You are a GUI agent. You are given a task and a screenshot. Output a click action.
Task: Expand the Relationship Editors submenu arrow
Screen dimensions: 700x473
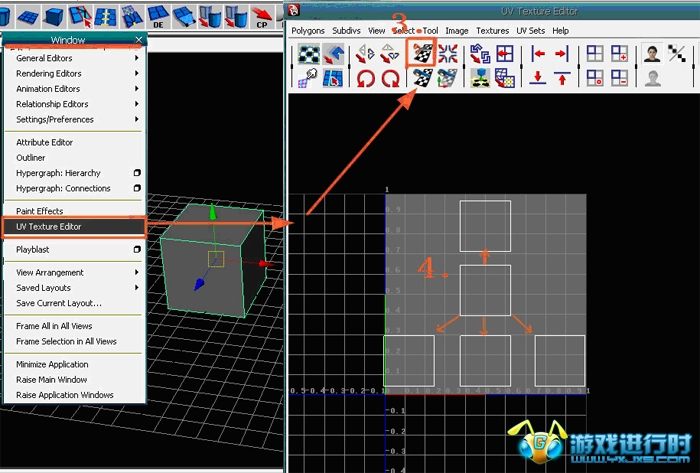(137, 104)
